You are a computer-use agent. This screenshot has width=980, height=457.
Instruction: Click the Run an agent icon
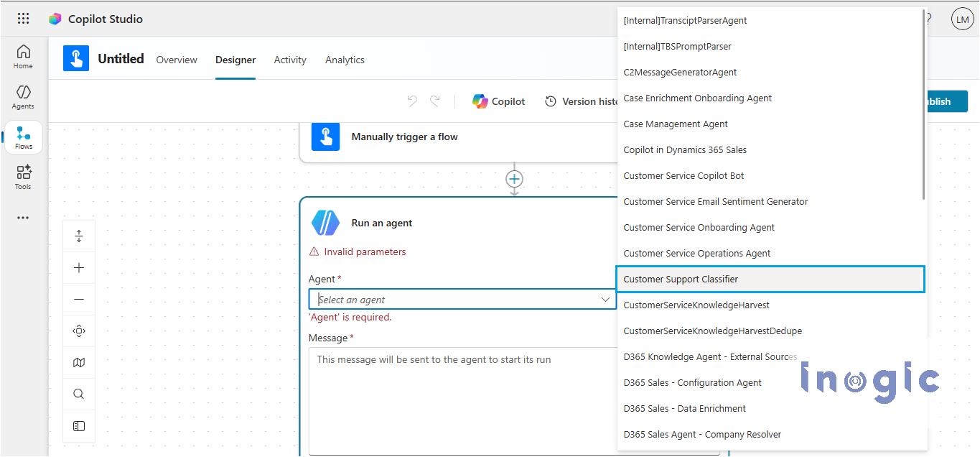coord(325,223)
